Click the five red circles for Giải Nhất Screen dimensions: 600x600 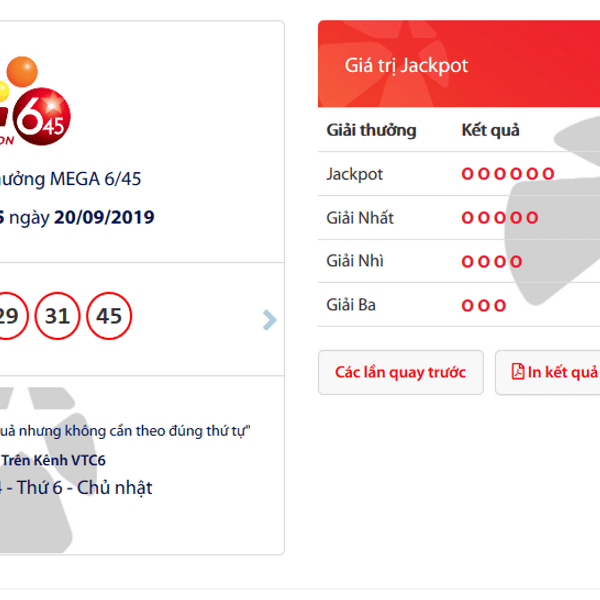pos(500,218)
